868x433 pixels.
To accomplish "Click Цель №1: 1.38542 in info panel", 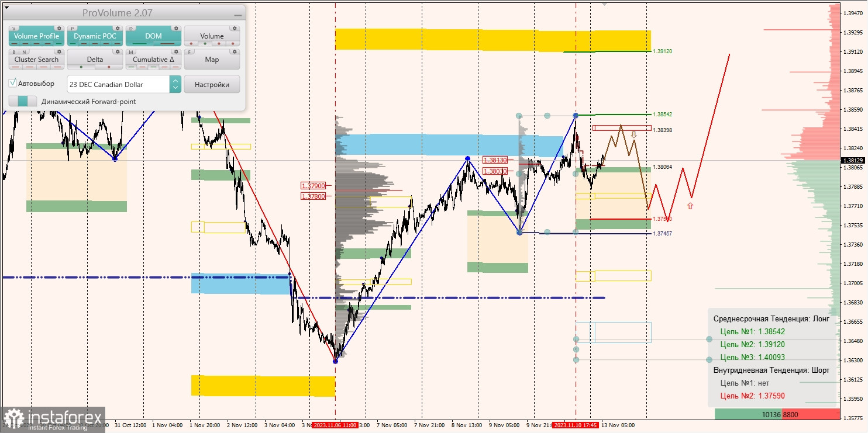I will 752,331.
